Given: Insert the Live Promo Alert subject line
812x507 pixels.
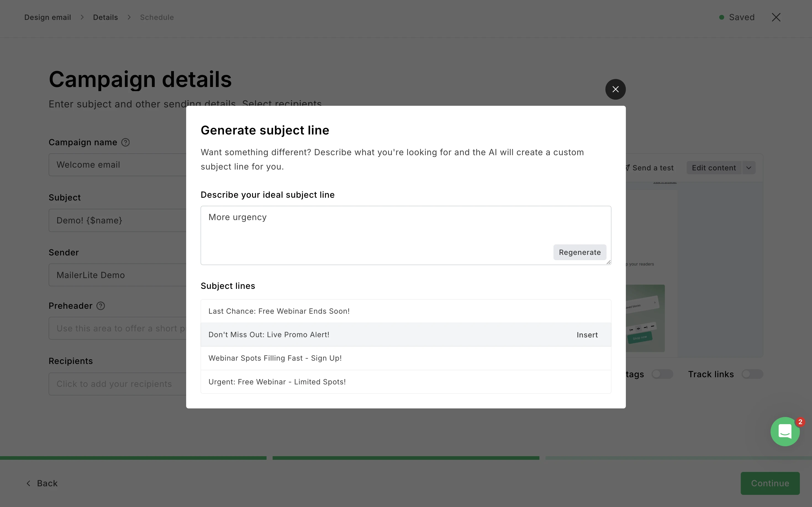Looking at the screenshot, I should click(x=587, y=335).
